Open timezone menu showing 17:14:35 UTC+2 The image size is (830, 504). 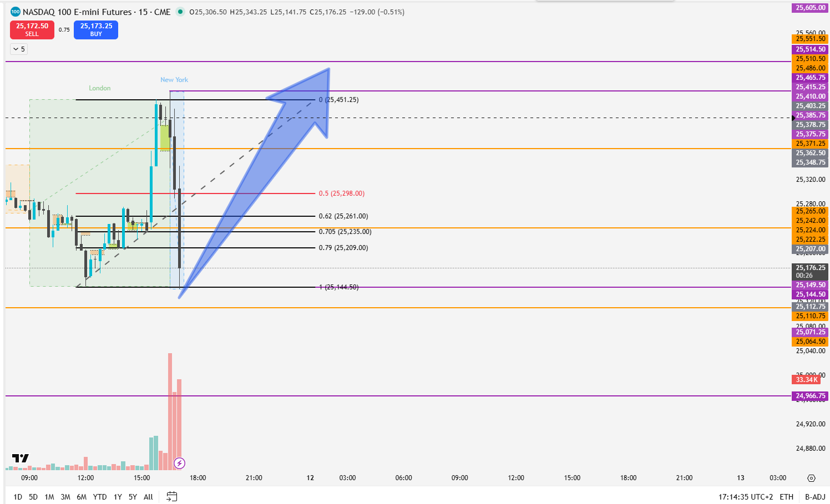(x=745, y=497)
